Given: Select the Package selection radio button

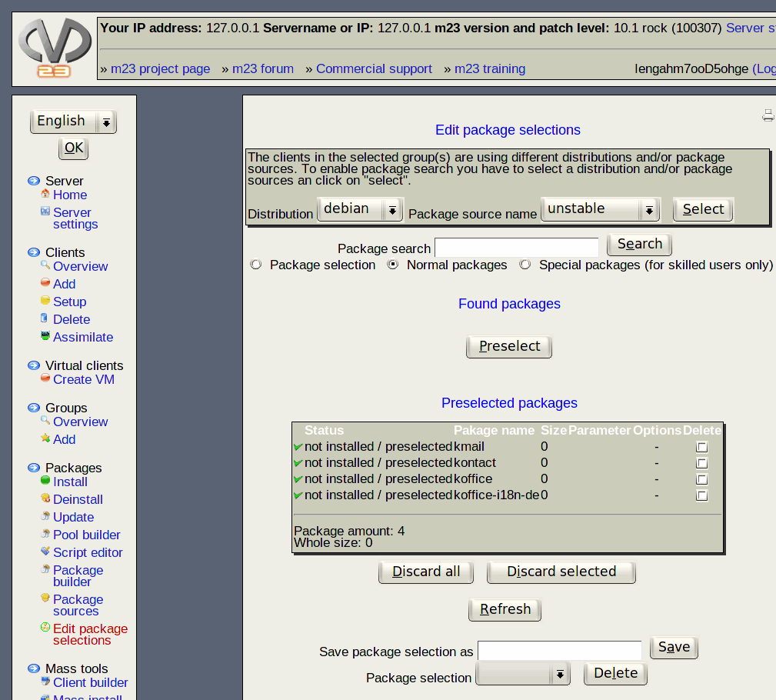Looking at the screenshot, I should tap(256, 265).
